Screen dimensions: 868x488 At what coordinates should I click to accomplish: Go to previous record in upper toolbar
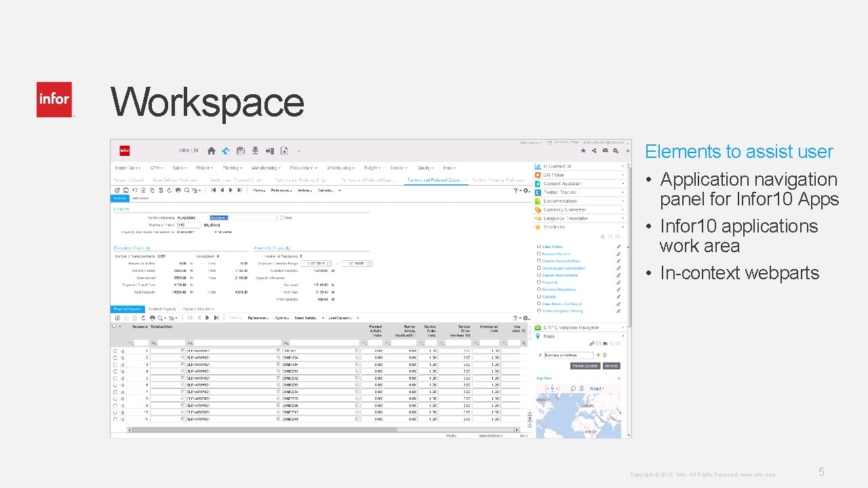pos(222,190)
